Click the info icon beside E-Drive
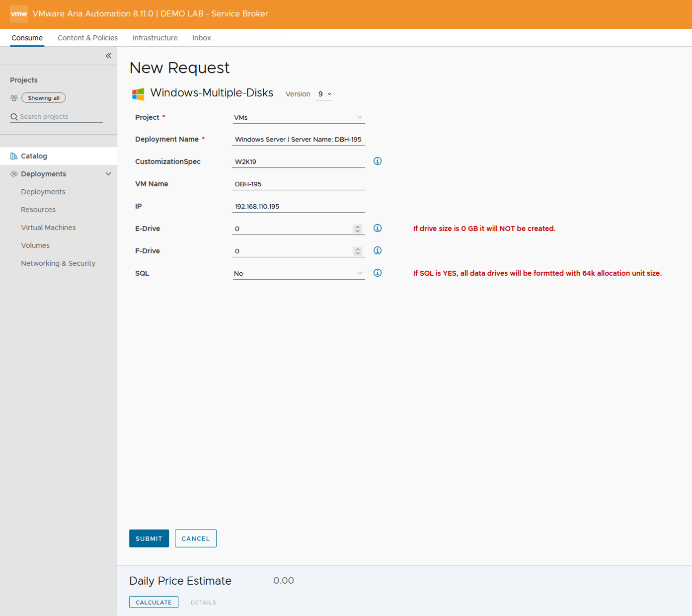 tap(378, 228)
